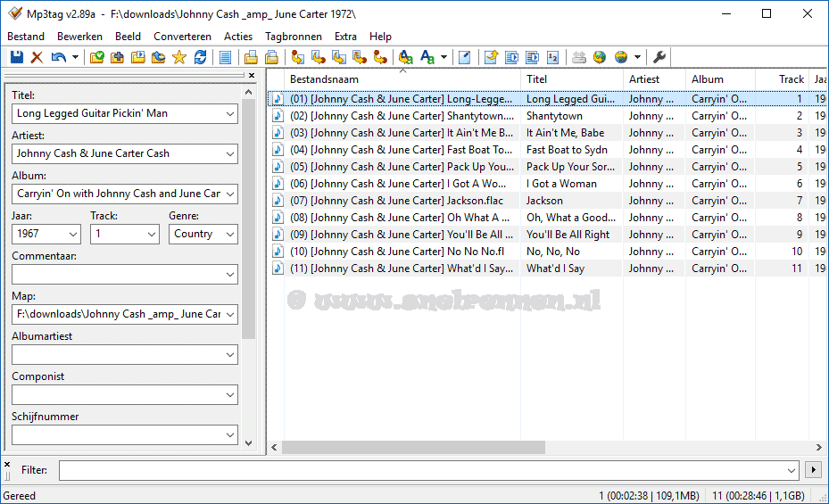Expand the Map folder path dropdown
829x504 pixels.
[x=230, y=314]
